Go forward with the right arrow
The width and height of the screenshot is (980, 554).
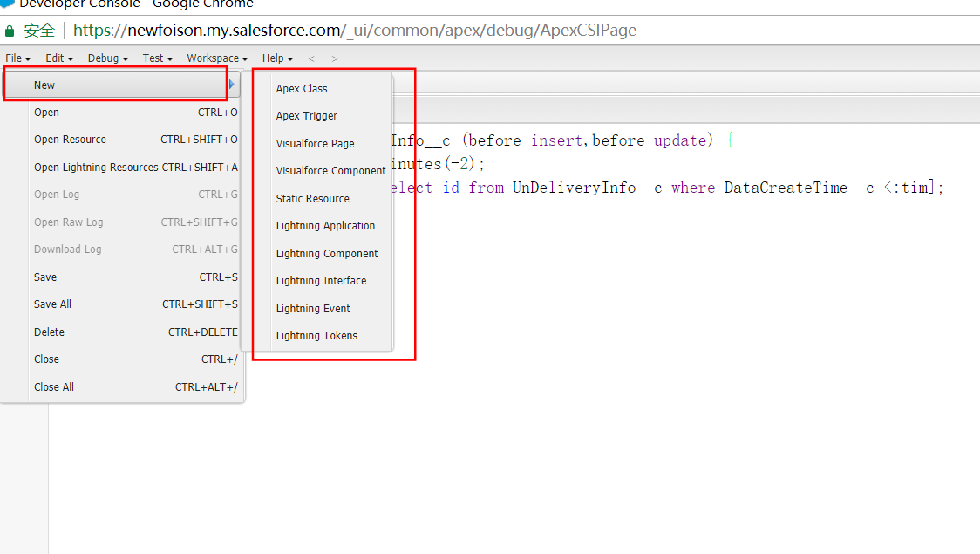pos(335,58)
